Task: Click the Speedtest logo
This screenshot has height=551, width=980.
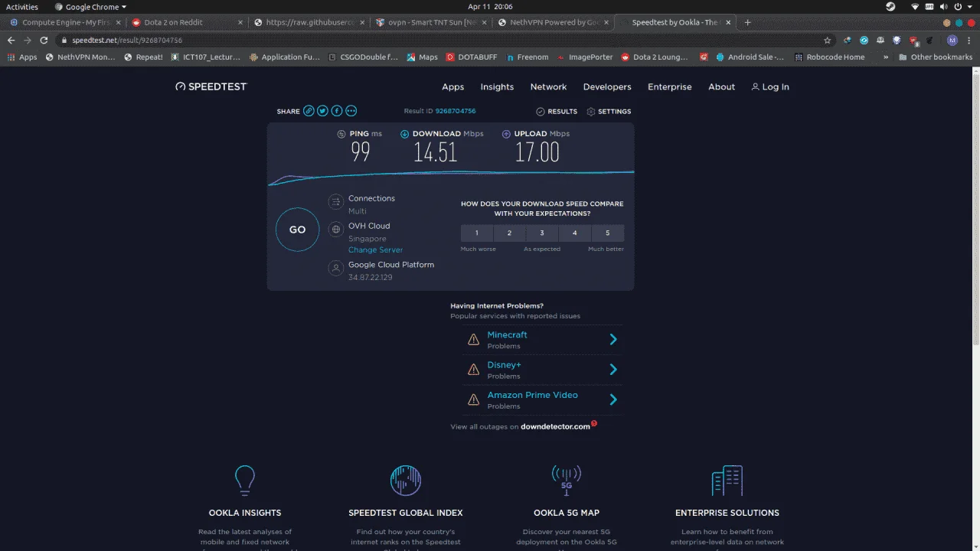Action: click(211, 86)
